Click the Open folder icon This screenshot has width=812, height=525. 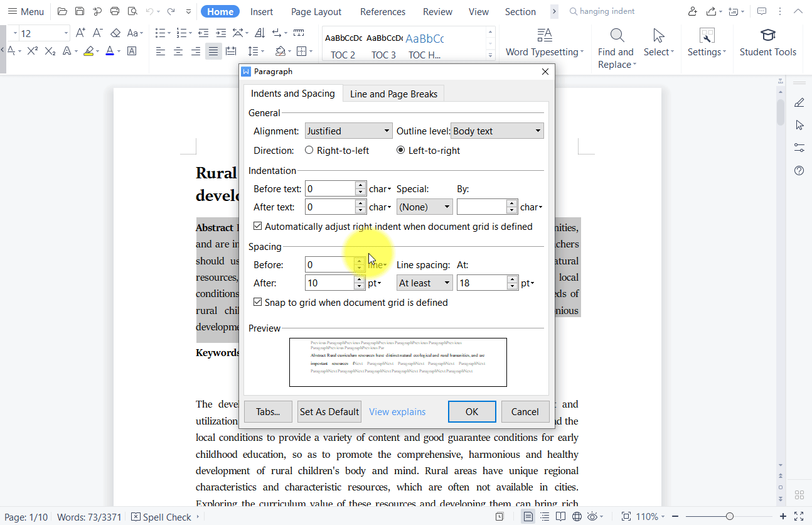pyautogui.click(x=62, y=11)
